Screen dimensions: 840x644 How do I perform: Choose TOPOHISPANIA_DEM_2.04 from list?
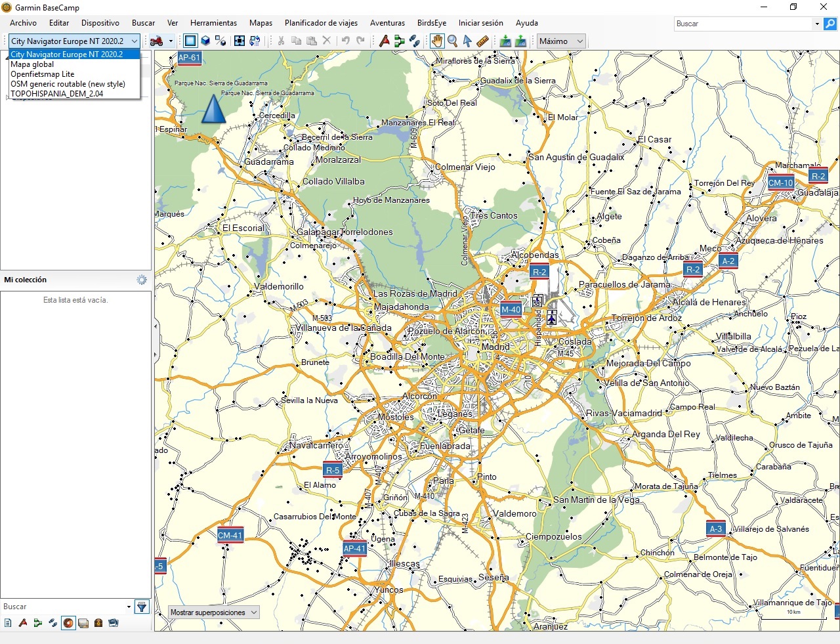[x=74, y=94]
